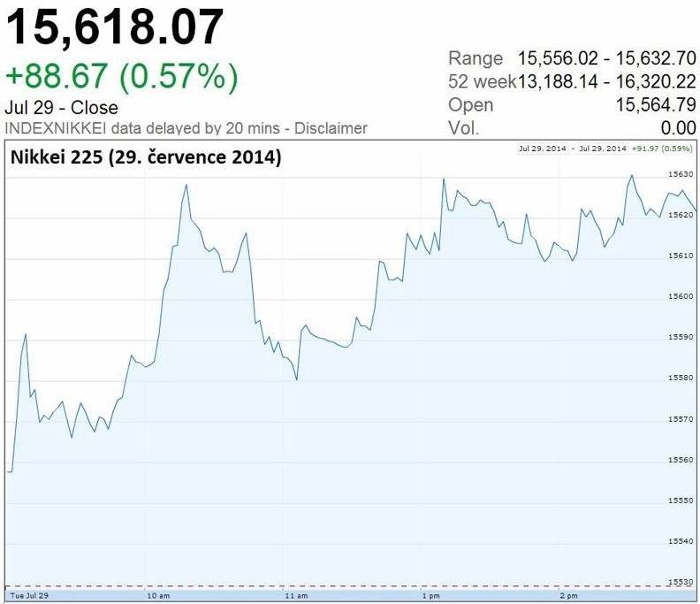The width and height of the screenshot is (700, 604).
Task: Click the 'Tue Jul 29' time axis label
Action: click(29, 596)
